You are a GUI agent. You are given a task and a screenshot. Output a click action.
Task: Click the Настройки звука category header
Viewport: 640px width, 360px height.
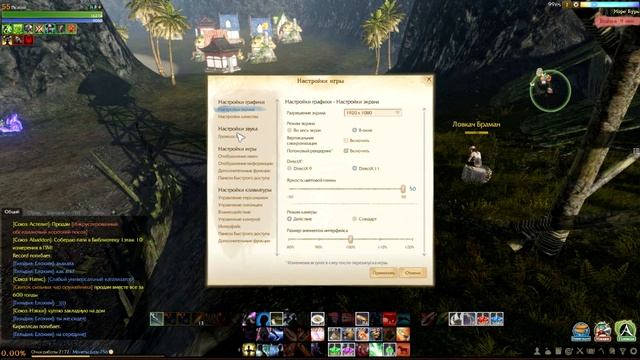coord(238,129)
